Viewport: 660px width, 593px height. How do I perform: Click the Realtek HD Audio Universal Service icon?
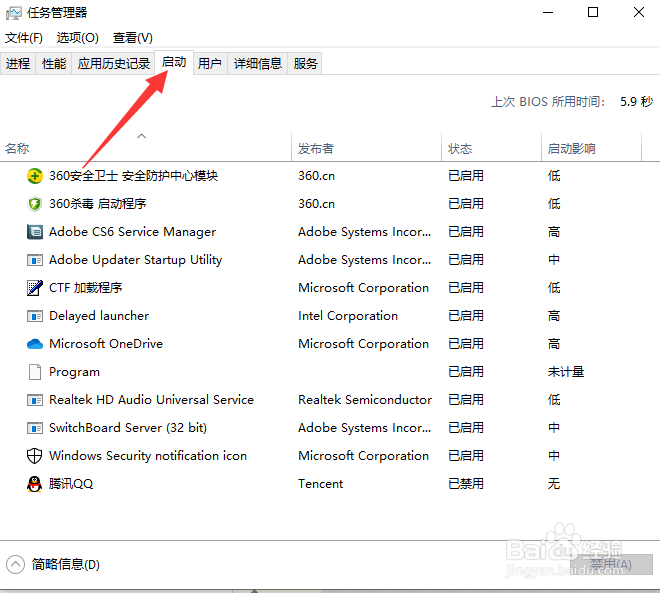click(x=35, y=400)
